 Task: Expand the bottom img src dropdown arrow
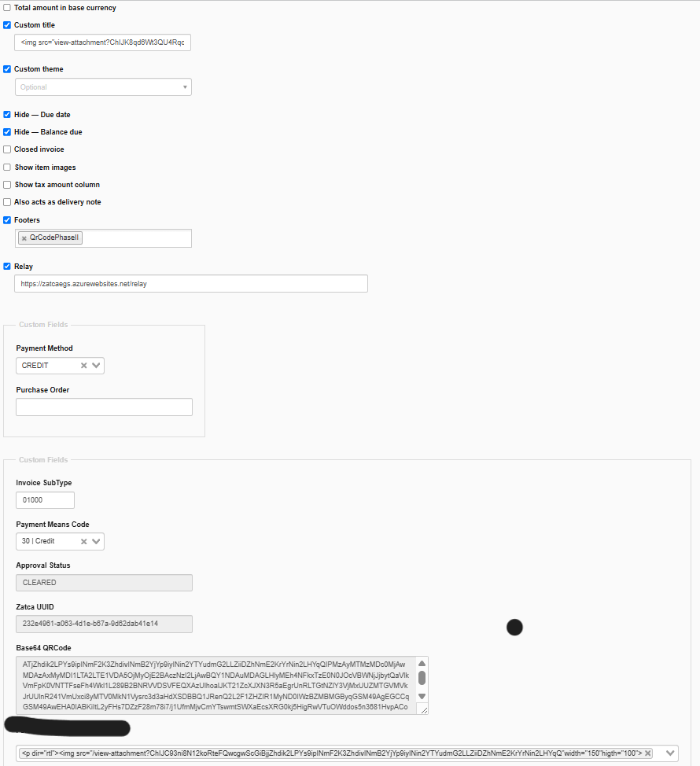point(670,753)
